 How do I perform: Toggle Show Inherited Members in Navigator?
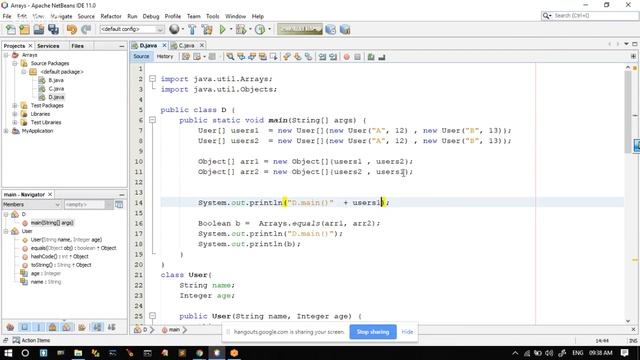pyautogui.click(x=10, y=327)
